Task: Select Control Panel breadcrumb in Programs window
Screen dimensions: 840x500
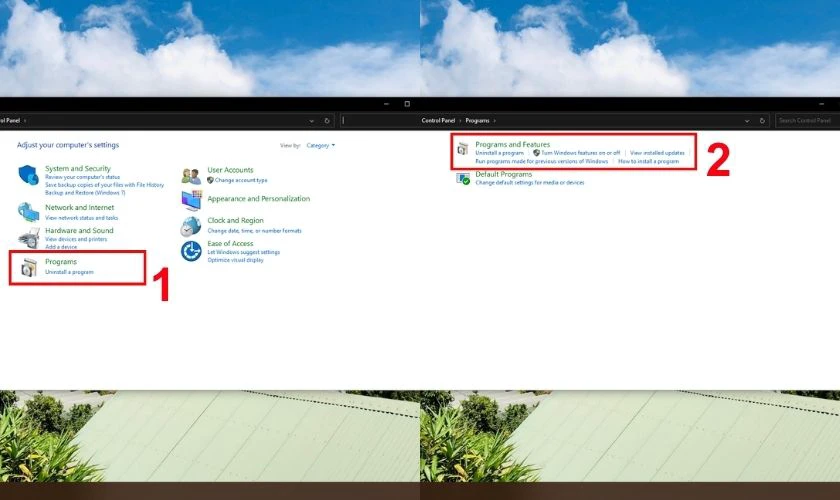Action: tap(438, 121)
